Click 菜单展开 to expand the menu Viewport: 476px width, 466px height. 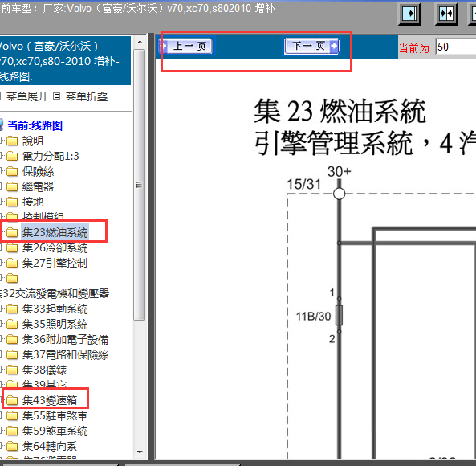tap(27, 96)
